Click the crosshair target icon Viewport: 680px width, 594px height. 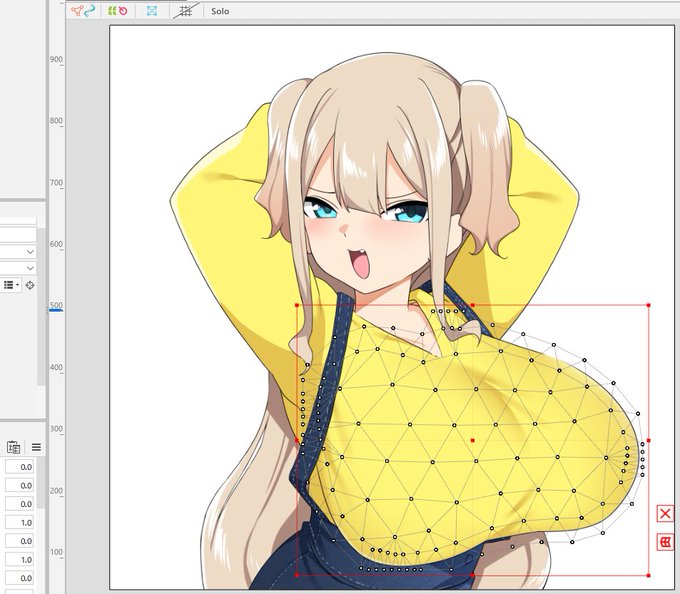tap(30, 285)
